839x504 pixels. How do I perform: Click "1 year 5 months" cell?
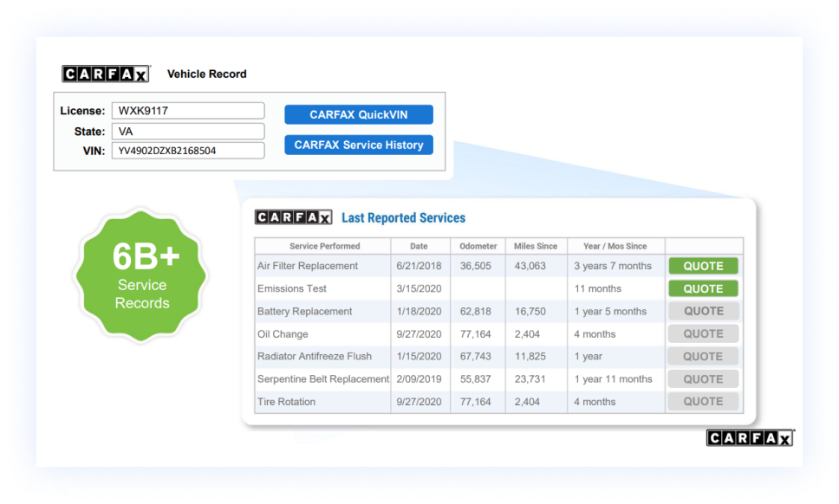610,311
